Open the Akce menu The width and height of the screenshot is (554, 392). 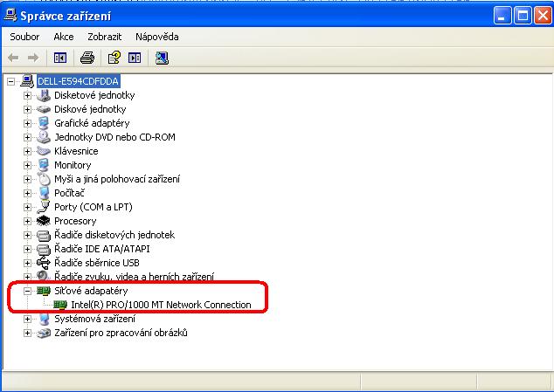tap(64, 37)
